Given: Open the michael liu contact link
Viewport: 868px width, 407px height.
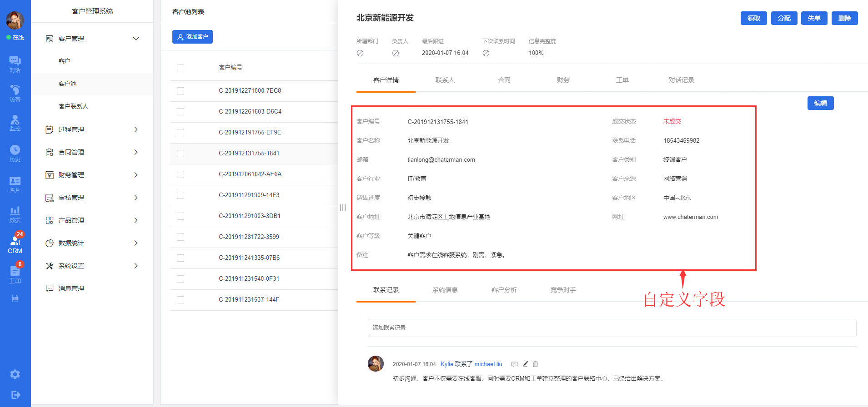Looking at the screenshot, I should [488, 364].
